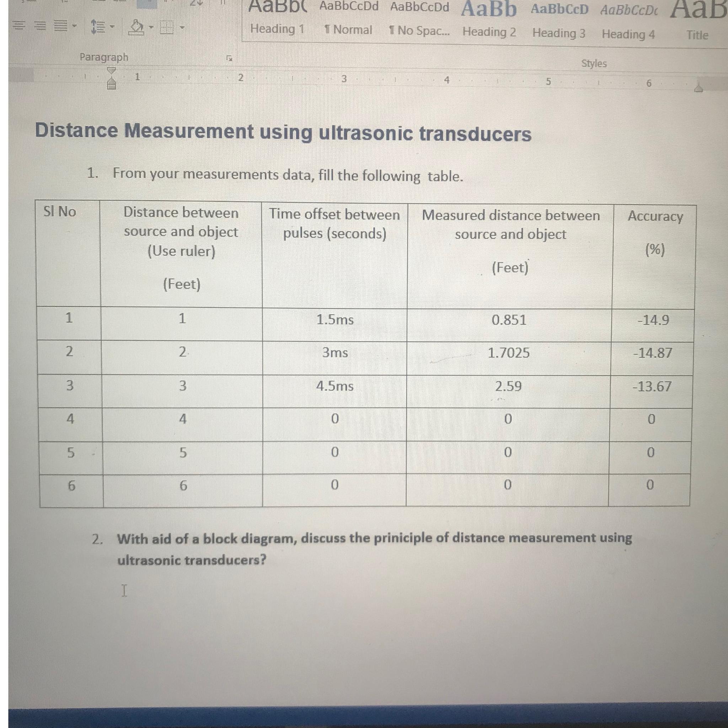Open the Paragraph settings dialog launcher
This screenshot has height=728, width=728.
tap(229, 58)
